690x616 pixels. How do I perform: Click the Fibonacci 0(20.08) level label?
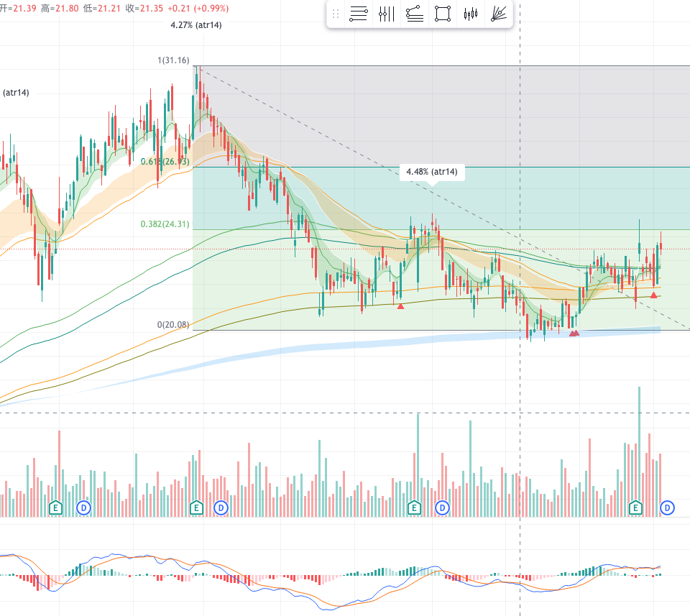click(x=172, y=324)
